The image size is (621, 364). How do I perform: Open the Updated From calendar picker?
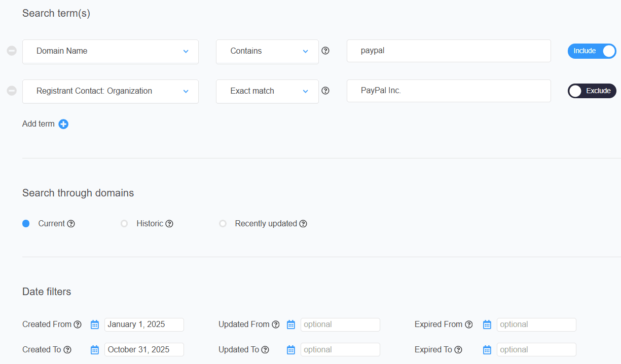[291, 325]
